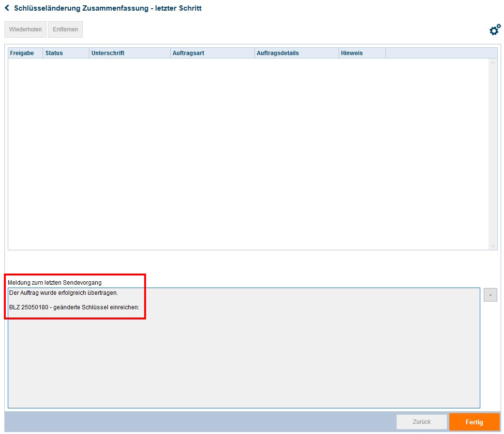The image size is (504, 434).
Task: Click the Wiederholen button
Action: coord(25,29)
